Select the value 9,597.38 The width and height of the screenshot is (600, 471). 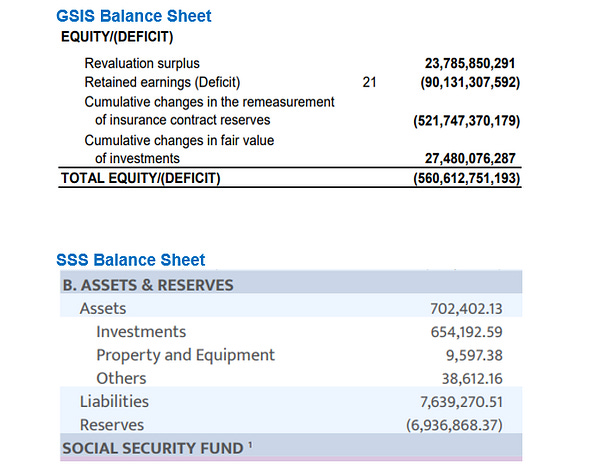point(474,355)
